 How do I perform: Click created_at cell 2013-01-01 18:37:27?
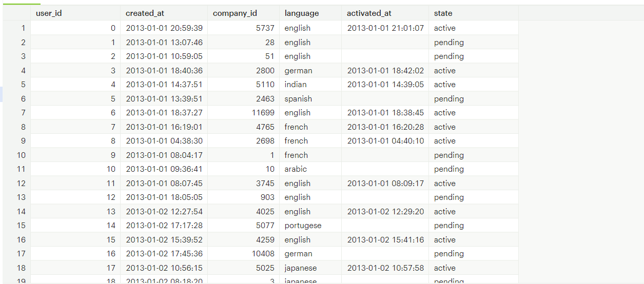tap(164, 113)
